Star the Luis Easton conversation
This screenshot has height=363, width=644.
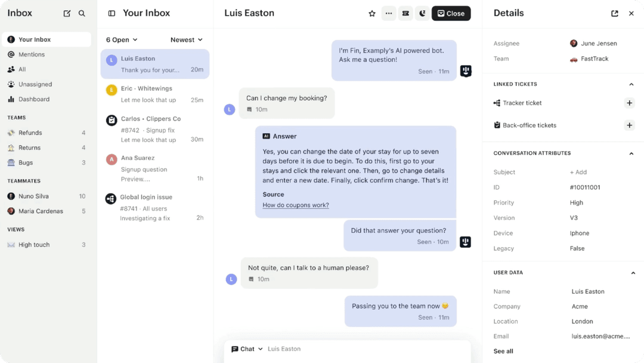coord(372,13)
